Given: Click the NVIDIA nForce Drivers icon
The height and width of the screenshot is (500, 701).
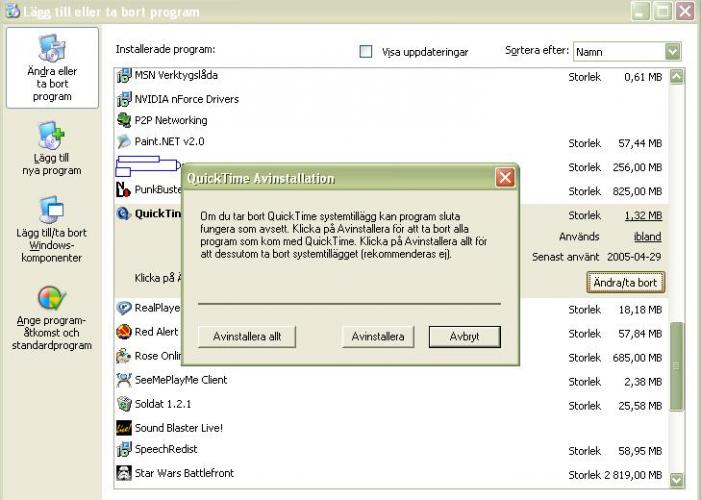Looking at the screenshot, I should click(x=124, y=99).
